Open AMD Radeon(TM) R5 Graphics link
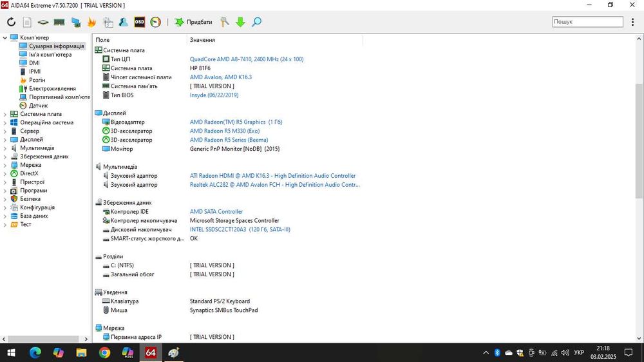The image size is (644, 362). point(236,122)
